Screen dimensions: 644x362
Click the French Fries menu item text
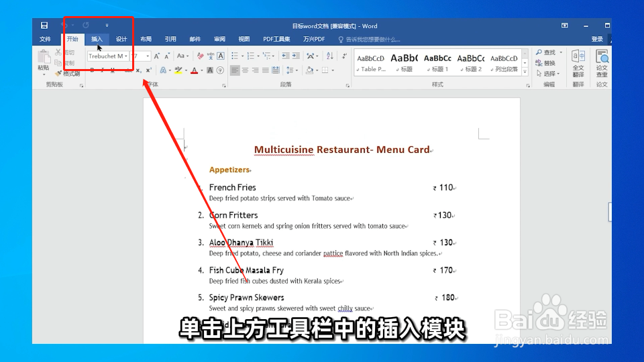coord(233,188)
